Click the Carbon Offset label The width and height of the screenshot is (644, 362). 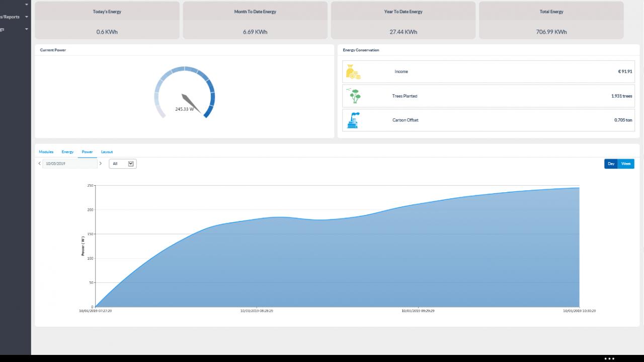tap(406, 120)
